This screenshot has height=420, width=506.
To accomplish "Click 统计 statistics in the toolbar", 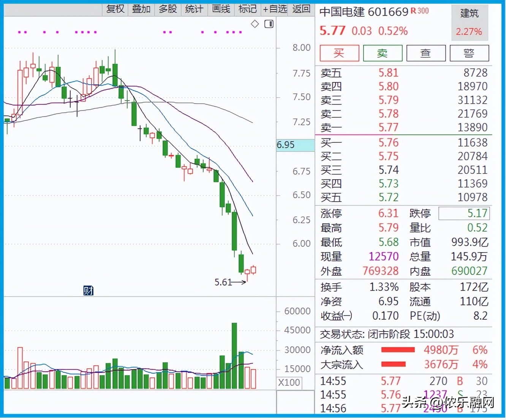I will tap(194, 9).
